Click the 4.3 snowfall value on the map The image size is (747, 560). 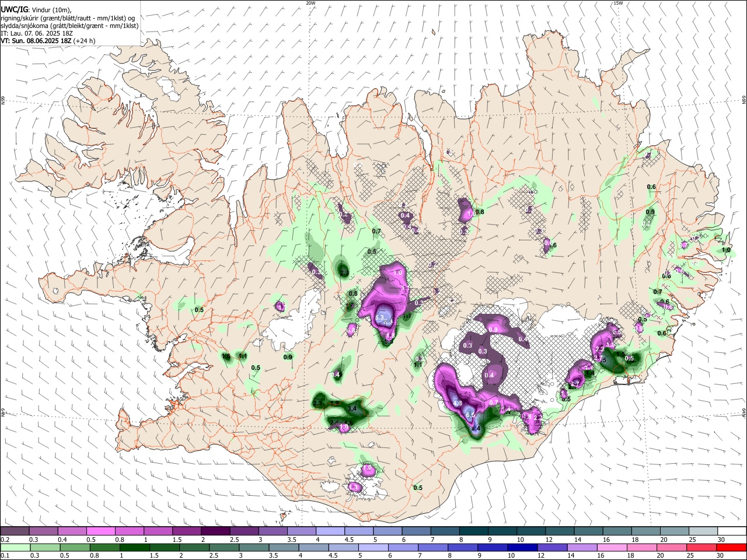click(x=458, y=403)
